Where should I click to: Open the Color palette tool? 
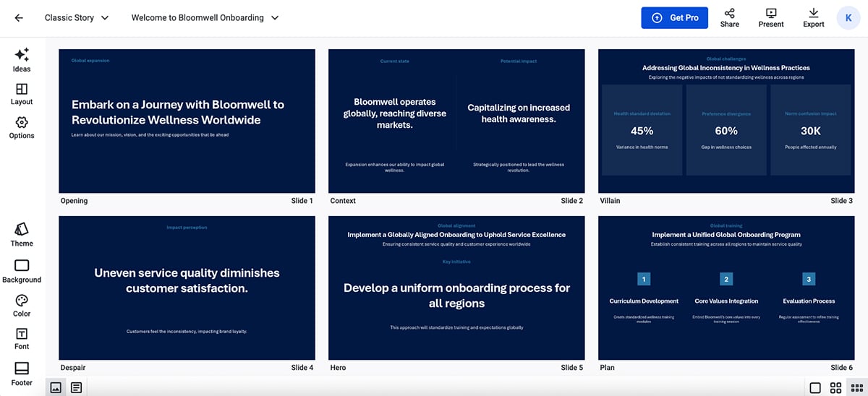tap(22, 306)
